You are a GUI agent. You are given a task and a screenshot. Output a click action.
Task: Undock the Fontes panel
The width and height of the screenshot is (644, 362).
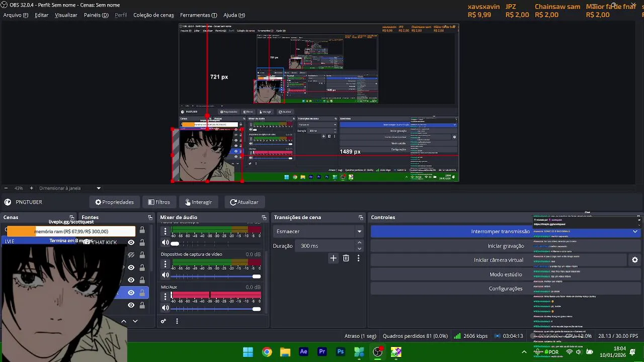point(150,218)
